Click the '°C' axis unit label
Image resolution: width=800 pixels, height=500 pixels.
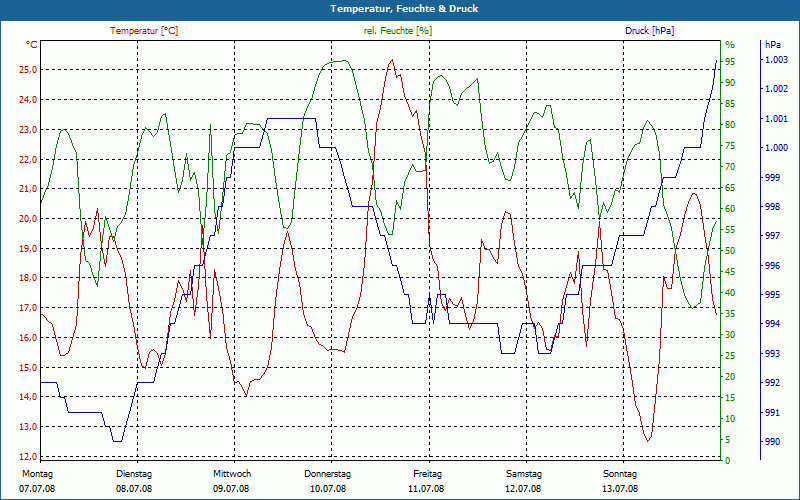tap(32, 45)
